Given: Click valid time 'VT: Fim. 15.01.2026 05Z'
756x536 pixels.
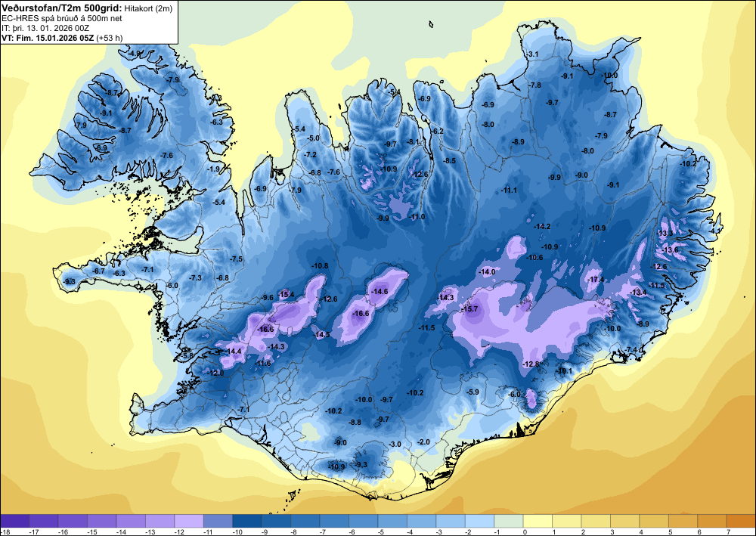Looking at the screenshot, I should (48, 38).
